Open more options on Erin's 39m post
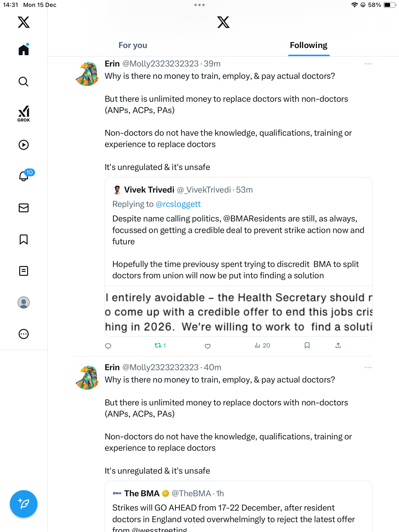This screenshot has width=399, height=532. click(368, 64)
